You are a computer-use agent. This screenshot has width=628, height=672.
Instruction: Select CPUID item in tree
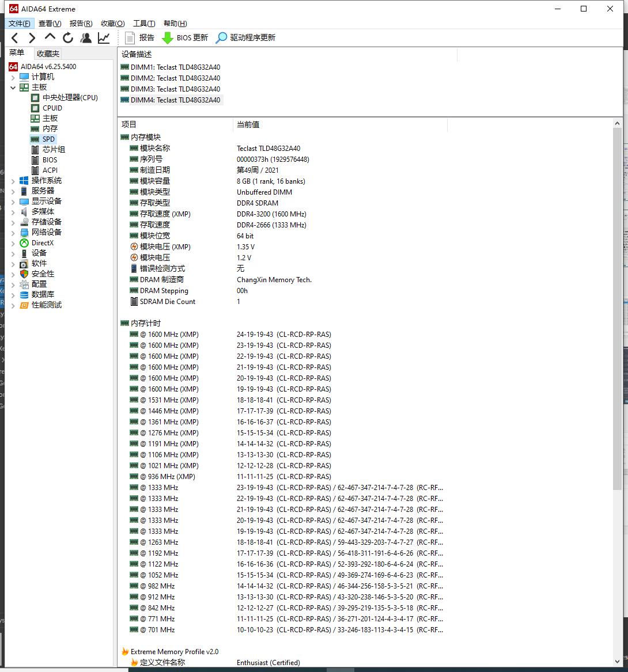(x=47, y=108)
